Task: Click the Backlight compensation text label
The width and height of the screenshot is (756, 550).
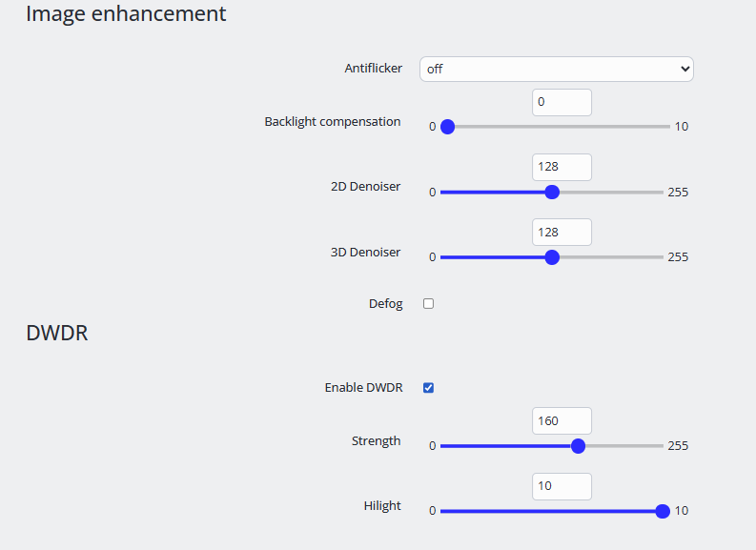Action: point(332,122)
